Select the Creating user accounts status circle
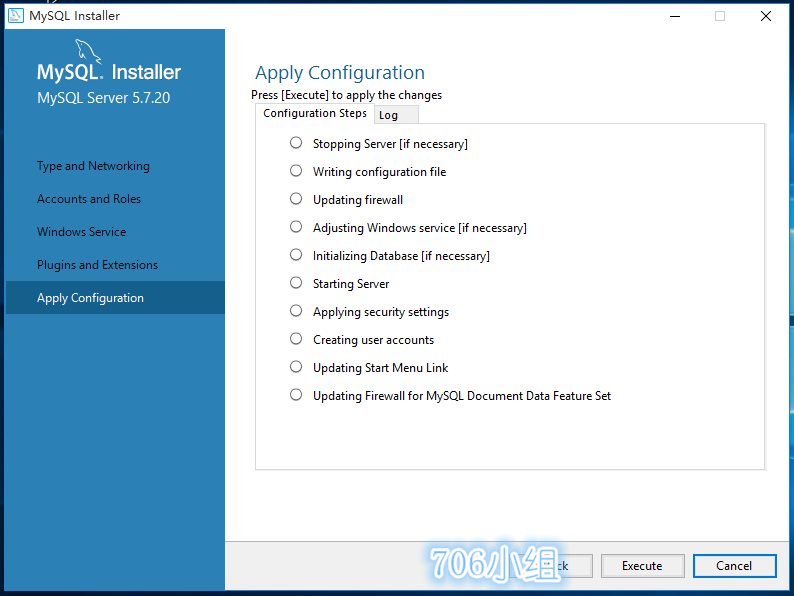The height and width of the screenshot is (596, 794). tap(296, 338)
